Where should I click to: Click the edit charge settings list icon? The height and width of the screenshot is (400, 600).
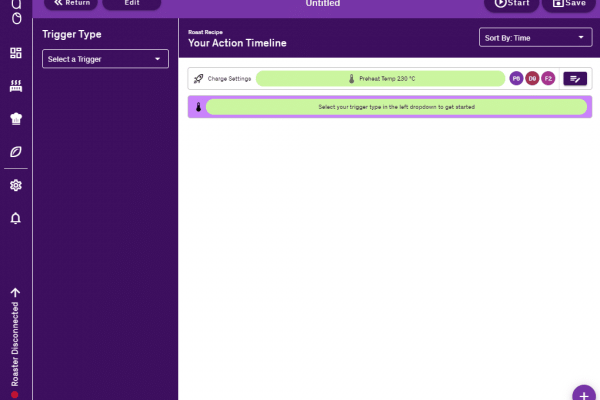click(x=575, y=78)
